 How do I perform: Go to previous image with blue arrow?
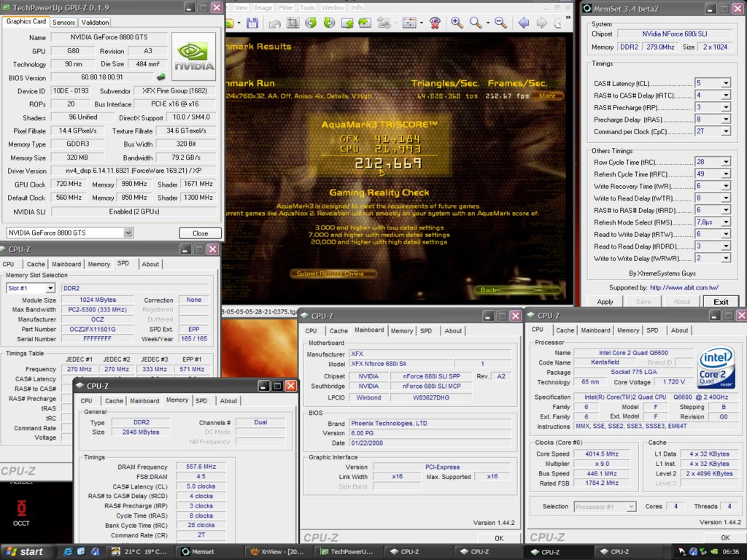click(x=524, y=23)
